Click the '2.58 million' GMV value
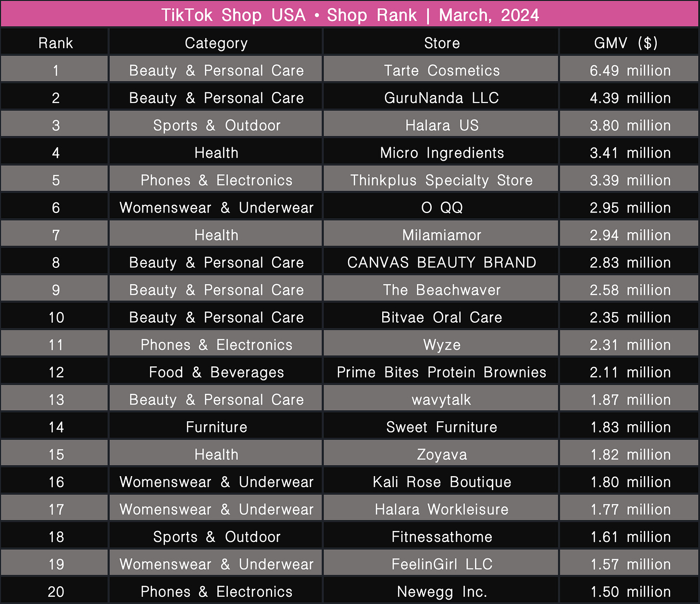 pyautogui.click(x=630, y=289)
